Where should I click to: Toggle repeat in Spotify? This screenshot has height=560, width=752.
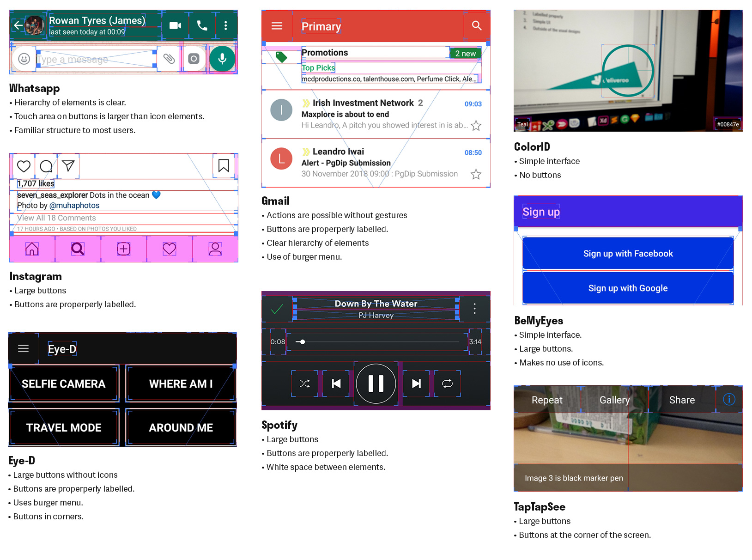(447, 383)
